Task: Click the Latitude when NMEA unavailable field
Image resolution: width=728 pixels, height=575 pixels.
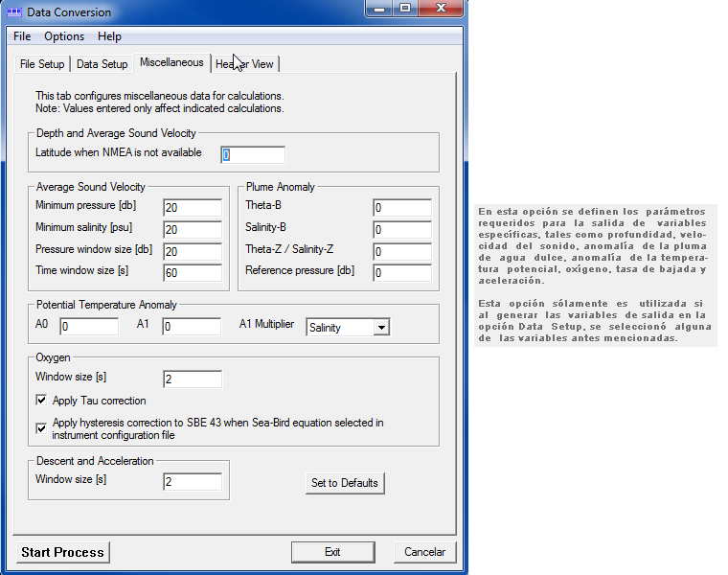Action: pyautogui.click(x=254, y=155)
